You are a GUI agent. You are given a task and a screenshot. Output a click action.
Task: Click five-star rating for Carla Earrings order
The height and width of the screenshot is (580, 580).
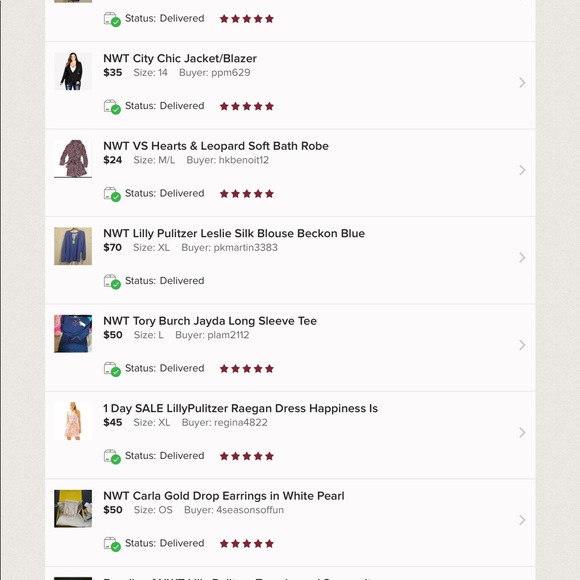[247, 544]
